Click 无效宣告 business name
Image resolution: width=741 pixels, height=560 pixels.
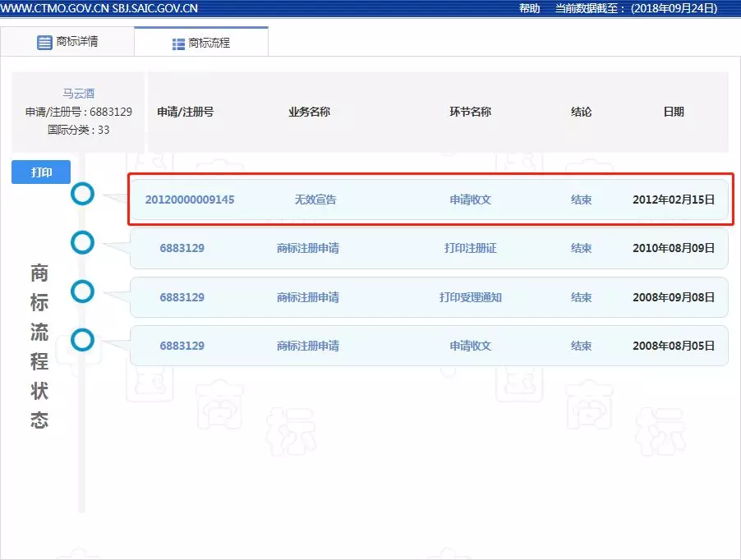click(315, 200)
